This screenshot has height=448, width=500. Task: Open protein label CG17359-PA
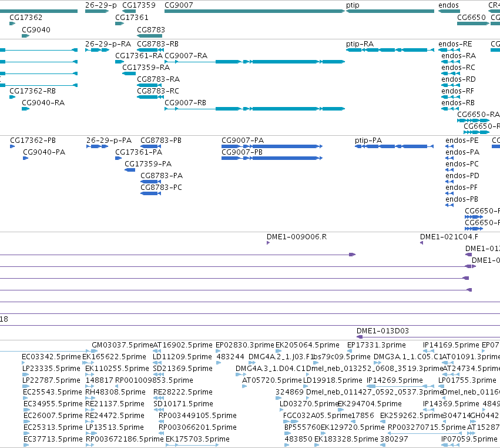pos(148,165)
